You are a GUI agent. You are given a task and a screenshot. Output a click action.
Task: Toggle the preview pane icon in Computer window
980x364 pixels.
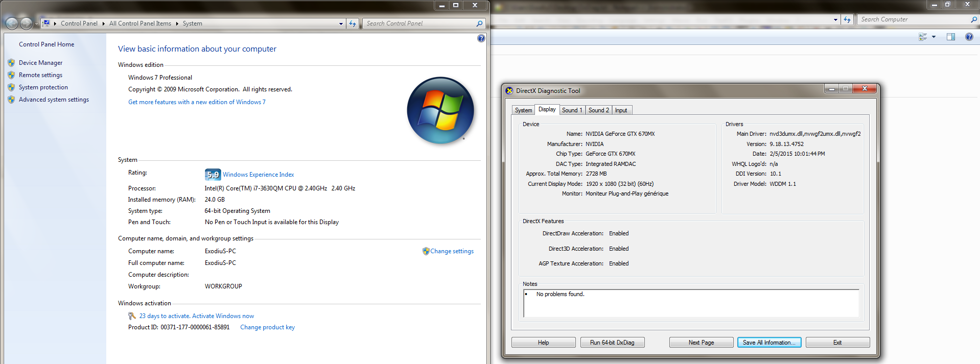[951, 37]
